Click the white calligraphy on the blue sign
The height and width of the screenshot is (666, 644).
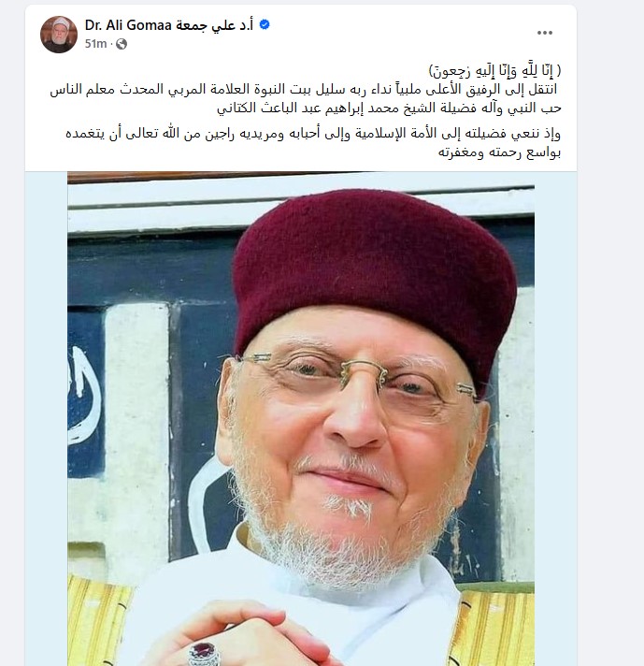click(84, 395)
